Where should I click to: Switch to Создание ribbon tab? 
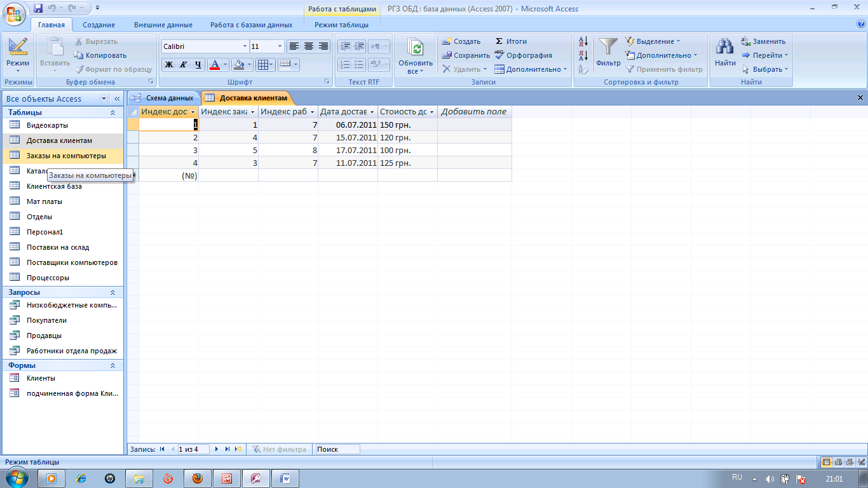pos(99,25)
